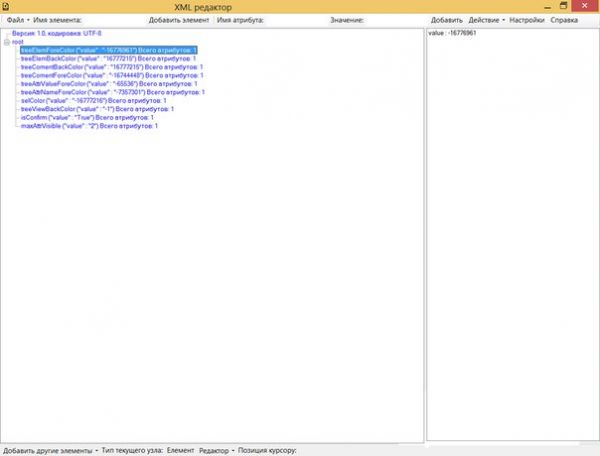600x456 pixels.
Task: Select the treeAttrValueForeColor tree row
Action: [x=109, y=84]
